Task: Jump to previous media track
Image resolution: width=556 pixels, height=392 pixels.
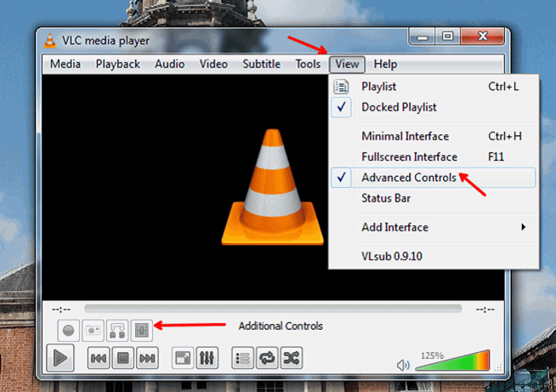Action: click(99, 358)
